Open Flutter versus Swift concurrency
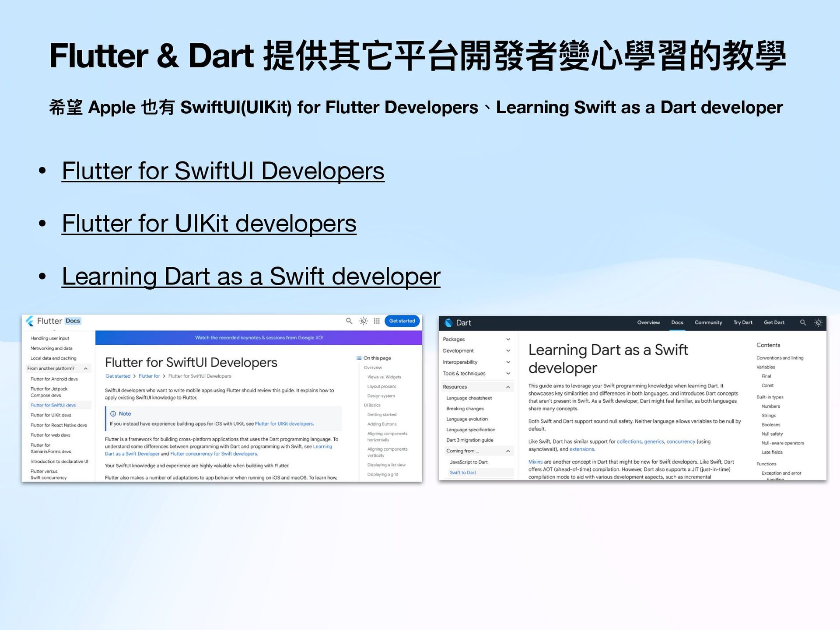 click(49, 475)
